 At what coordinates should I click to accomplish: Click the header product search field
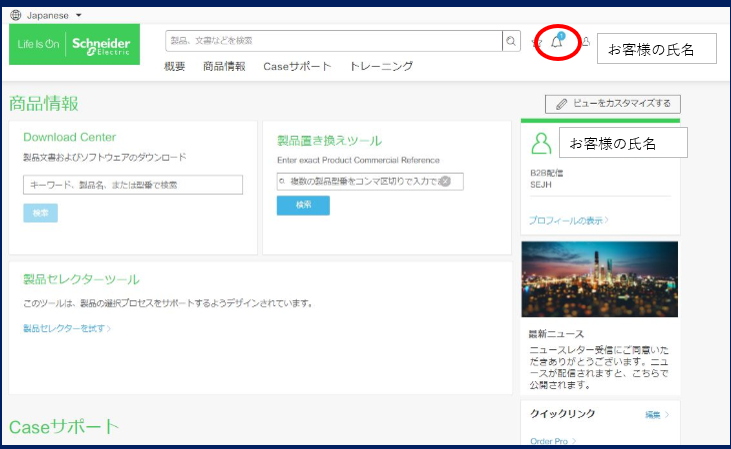click(x=334, y=41)
